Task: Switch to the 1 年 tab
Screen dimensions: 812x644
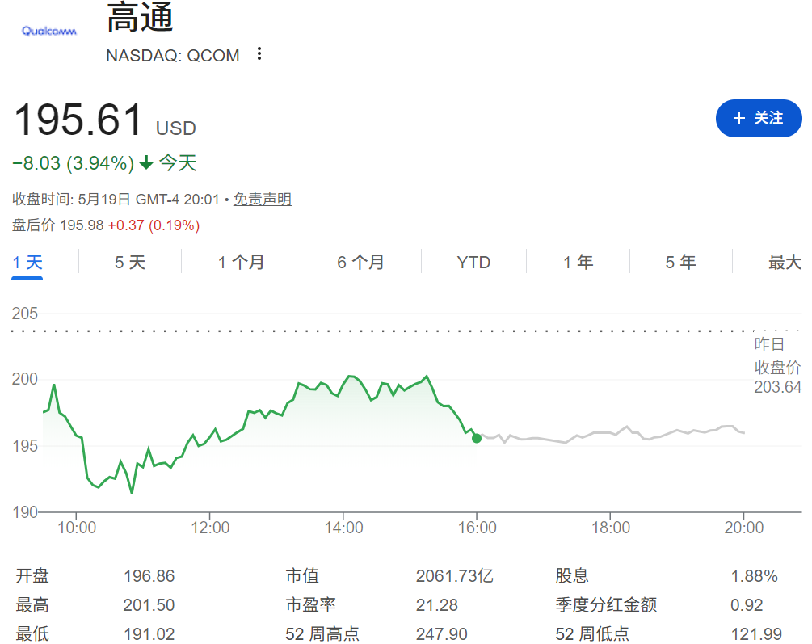Action: click(x=578, y=262)
